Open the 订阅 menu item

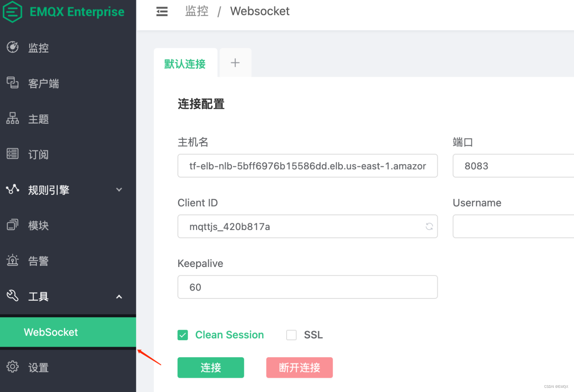point(68,154)
